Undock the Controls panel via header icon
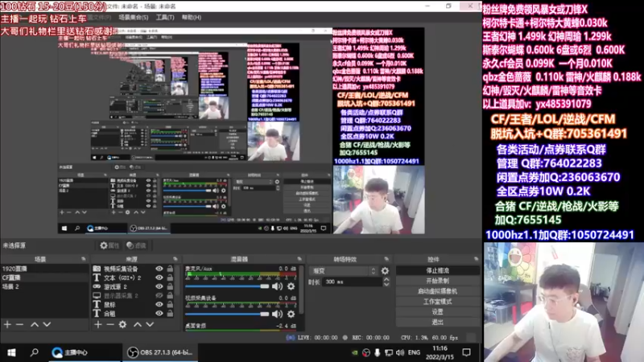644x362 pixels. pos(476,259)
